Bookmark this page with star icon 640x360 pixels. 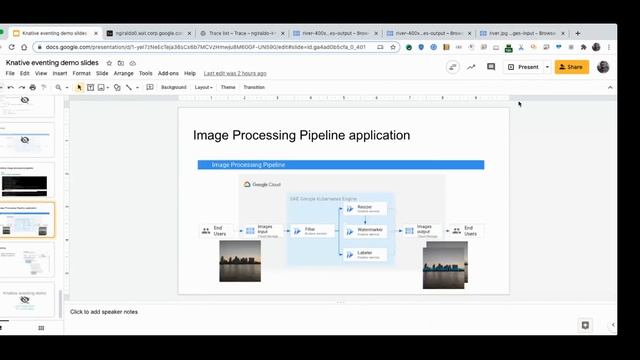click(x=393, y=47)
